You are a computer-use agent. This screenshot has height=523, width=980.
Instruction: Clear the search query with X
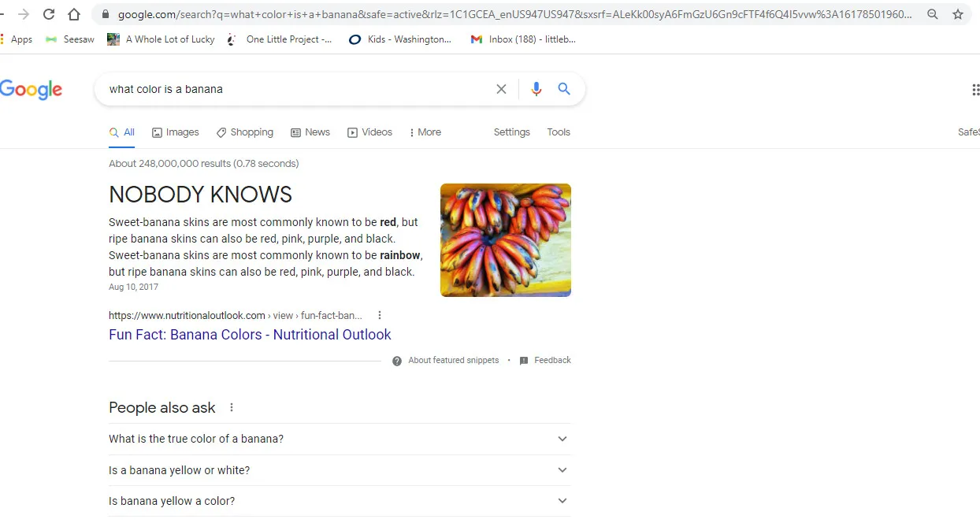coord(501,89)
